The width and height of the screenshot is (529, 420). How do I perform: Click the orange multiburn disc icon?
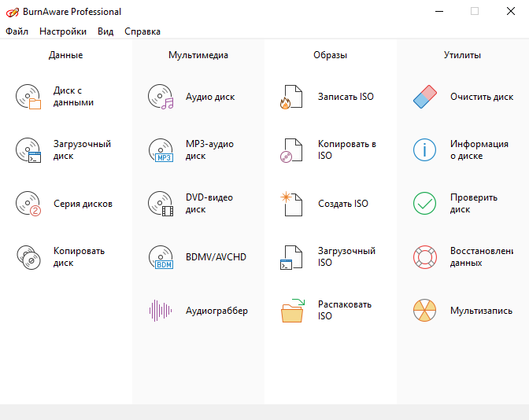click(425, 311)
